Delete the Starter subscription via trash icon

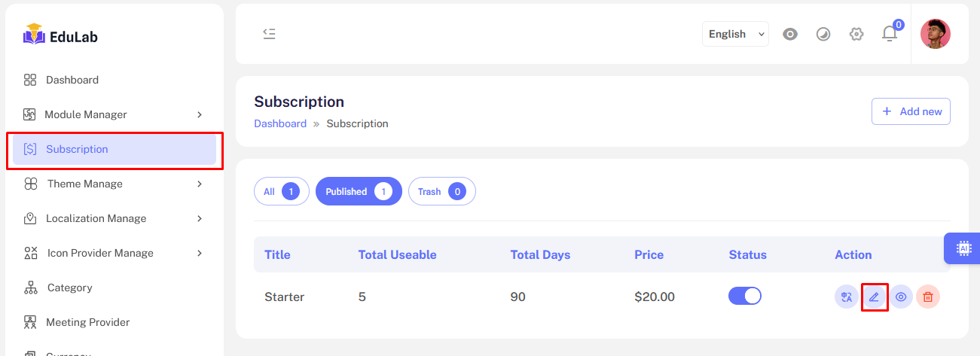click(928, 297)
